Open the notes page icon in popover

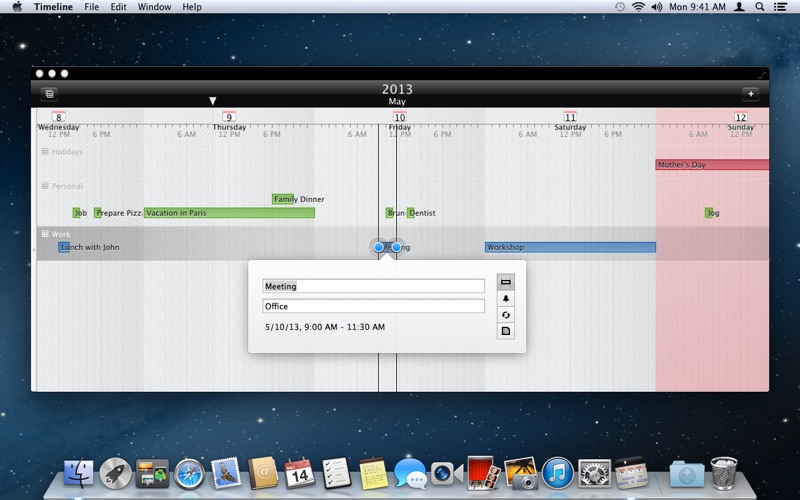tap(506, 331)
